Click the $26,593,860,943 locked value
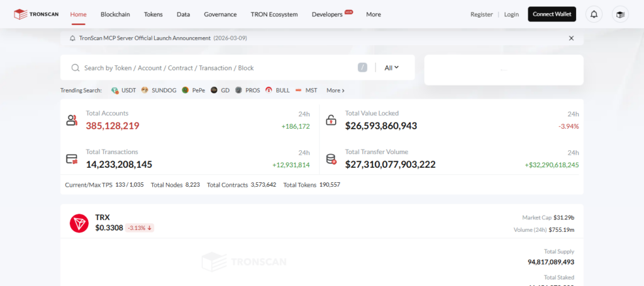This screenshot has width=644, height=286. tap(381, 126)
